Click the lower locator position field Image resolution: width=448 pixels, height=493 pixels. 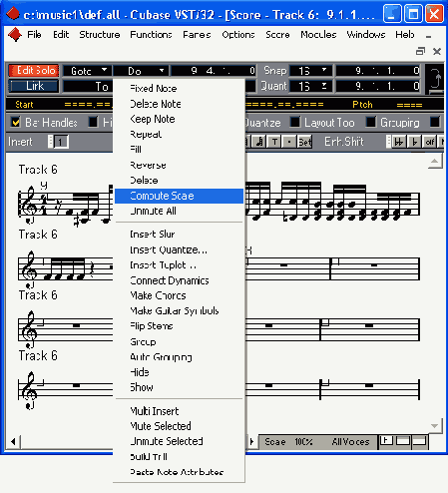pyautogui.click(x=378, y=86)
